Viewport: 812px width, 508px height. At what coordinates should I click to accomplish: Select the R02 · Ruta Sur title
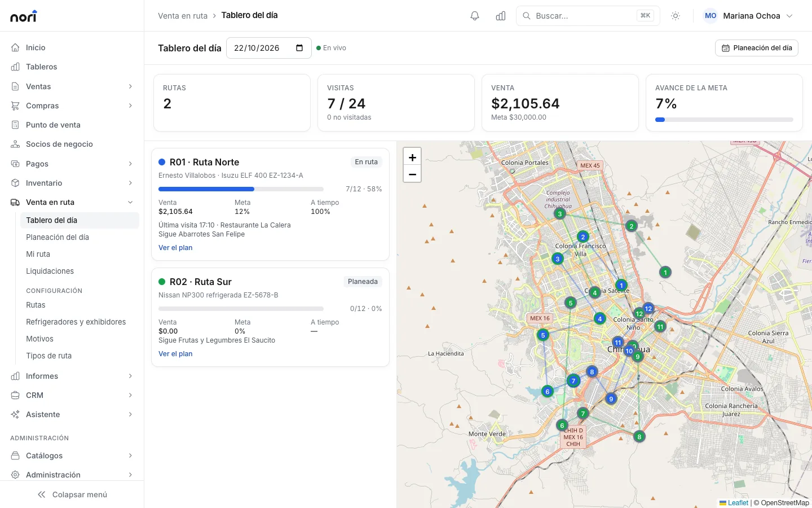tap(201, 282)
